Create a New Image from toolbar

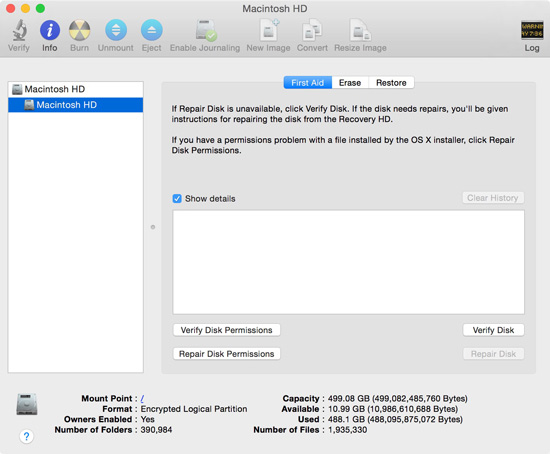click(x=269, y=30)
